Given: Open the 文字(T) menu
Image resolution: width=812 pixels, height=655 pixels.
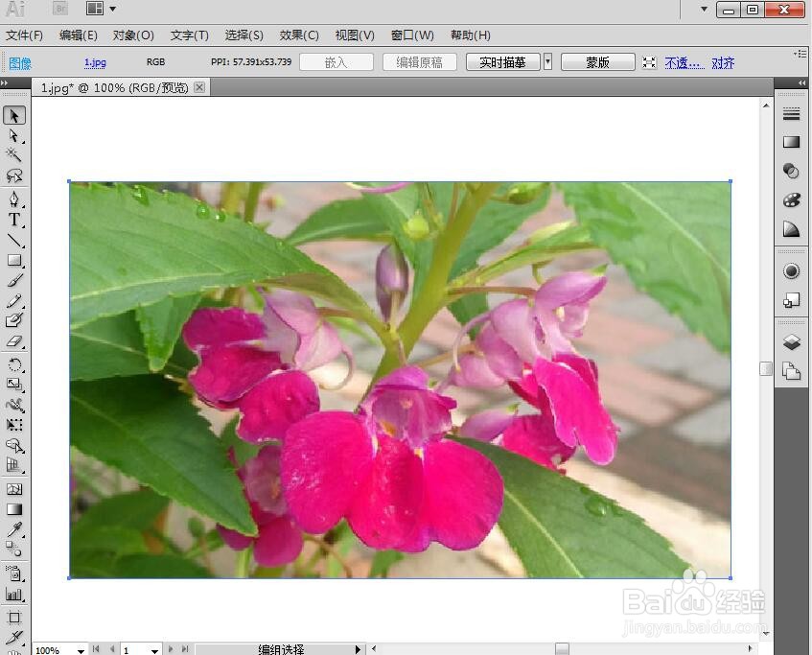Looking at the screenshot, I should tap(190, 35).
